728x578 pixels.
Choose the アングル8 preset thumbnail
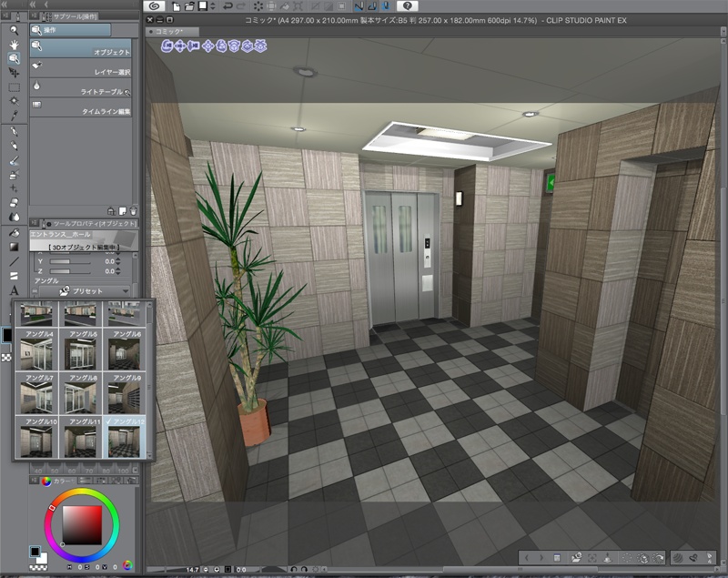pos(81,394)
